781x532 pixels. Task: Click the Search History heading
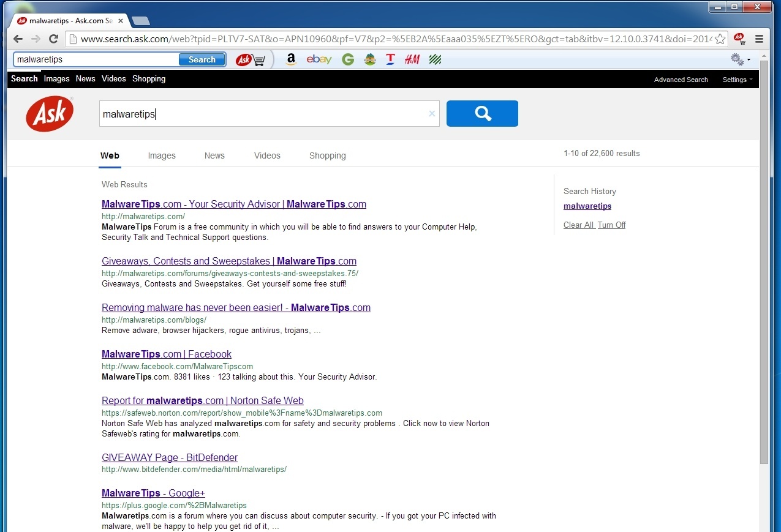590,191
